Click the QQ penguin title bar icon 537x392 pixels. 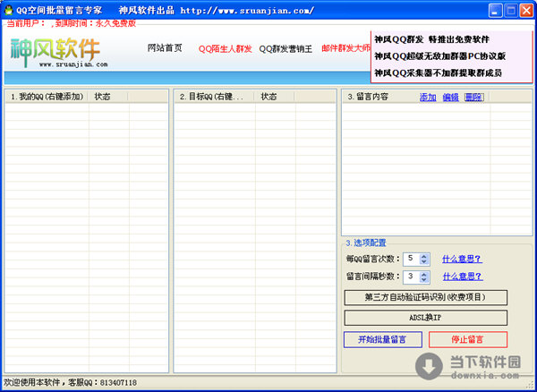[8, 11]
